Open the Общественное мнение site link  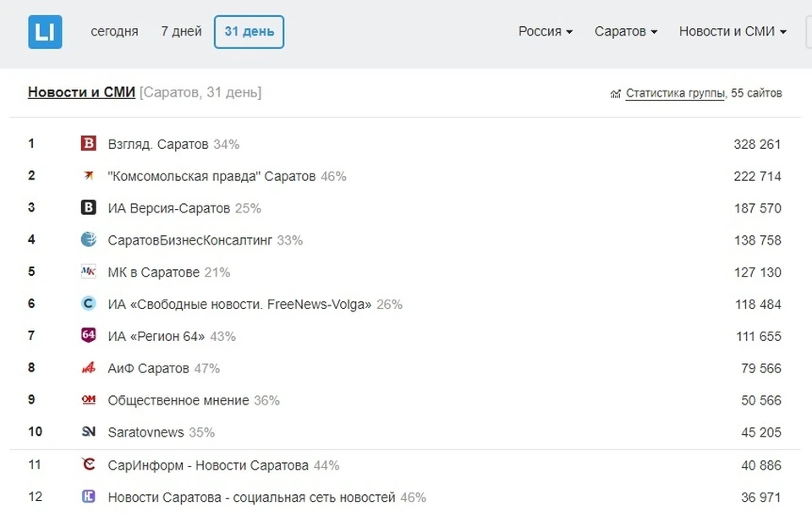[178, 400]
